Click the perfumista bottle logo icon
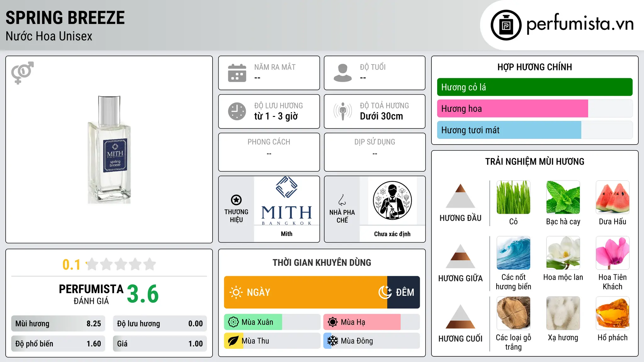Viewport: 644px width, 362px height. tap(506, 25)
